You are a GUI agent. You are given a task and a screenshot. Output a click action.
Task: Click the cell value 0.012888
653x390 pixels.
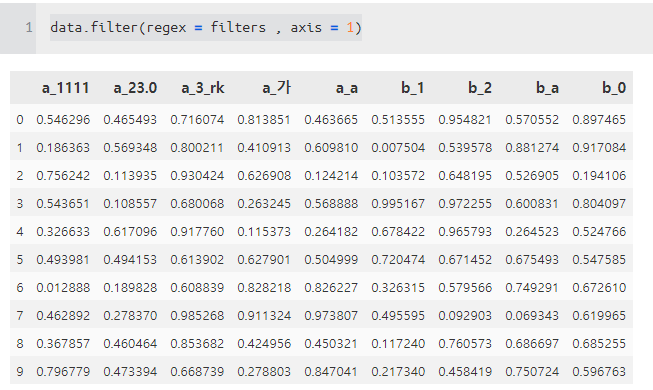(x=63, y=288)
